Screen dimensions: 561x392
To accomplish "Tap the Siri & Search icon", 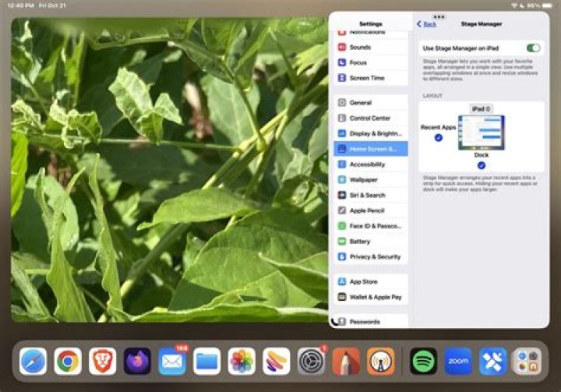I will (x=342, y=195).
